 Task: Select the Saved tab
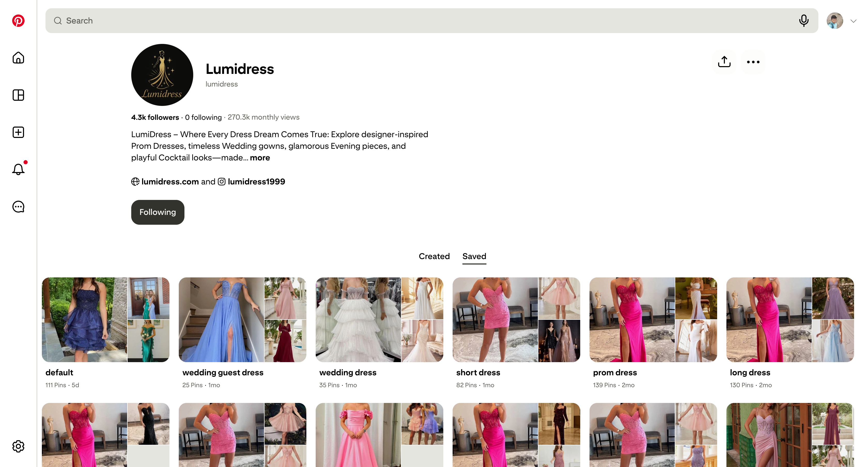coord(474,256)
